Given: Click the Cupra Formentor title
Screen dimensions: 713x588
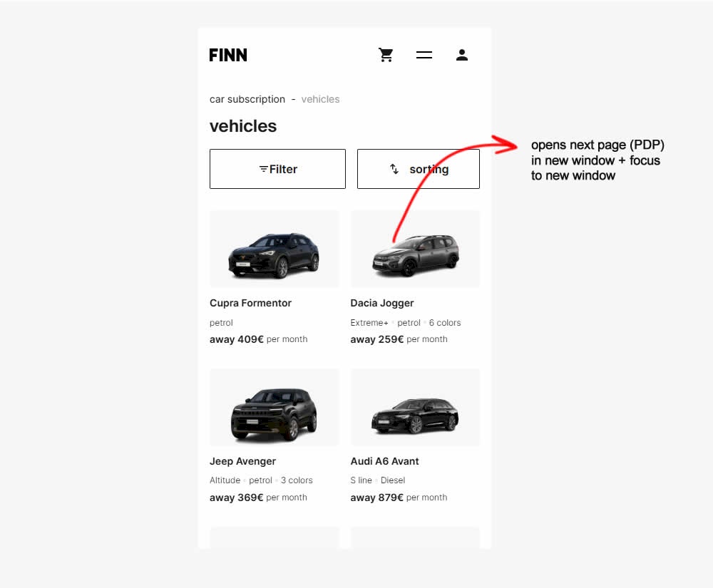Looking at the screenshot, I should click(250, 303).
